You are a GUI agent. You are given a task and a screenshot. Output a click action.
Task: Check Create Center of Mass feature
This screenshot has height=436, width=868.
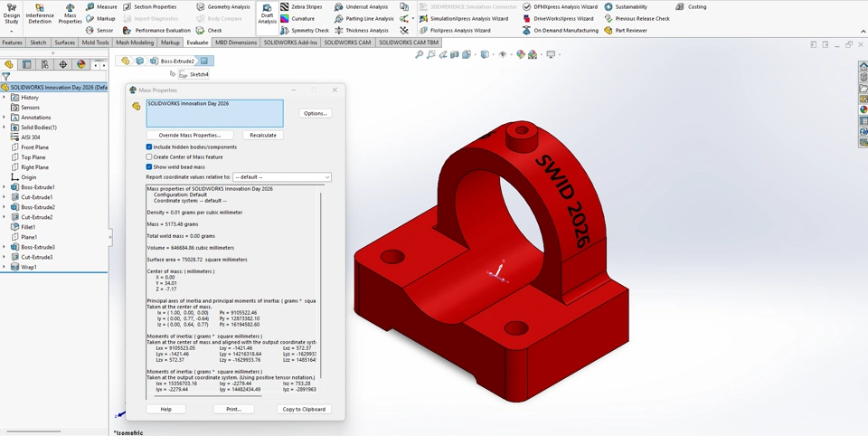[149, 156]
